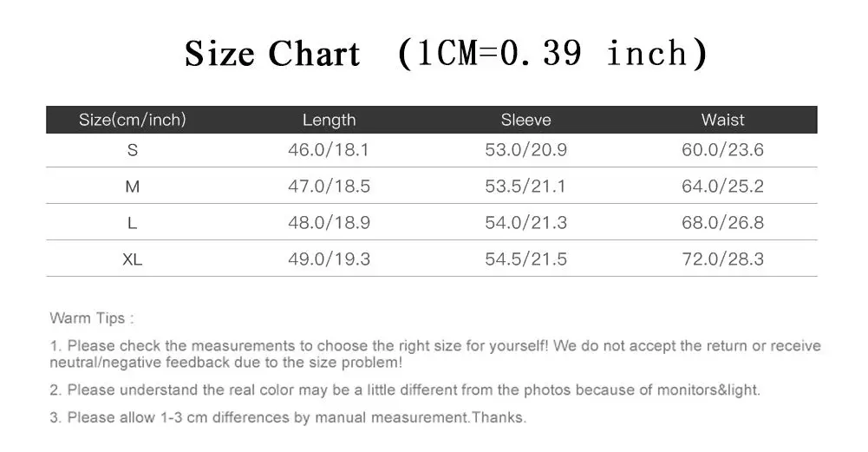This screenshot has width=868, height=452.
Task: Click tip one about checking measurements
Action: [x=435, y=354]
